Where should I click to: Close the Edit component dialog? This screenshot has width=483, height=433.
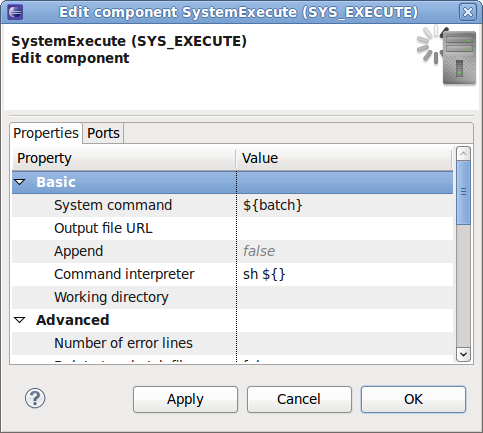[x=468, y=12]
